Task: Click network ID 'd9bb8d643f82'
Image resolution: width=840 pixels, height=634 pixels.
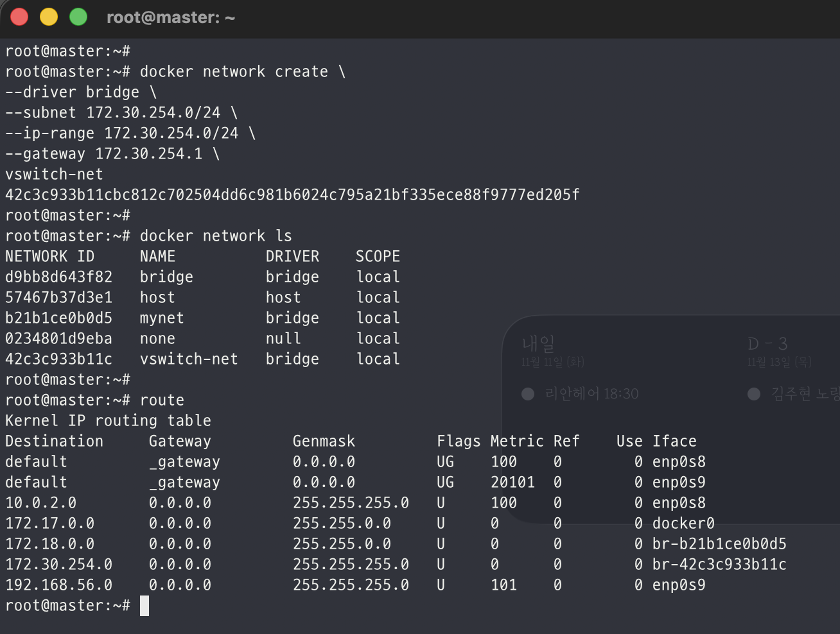Action: tap(58, 277)
